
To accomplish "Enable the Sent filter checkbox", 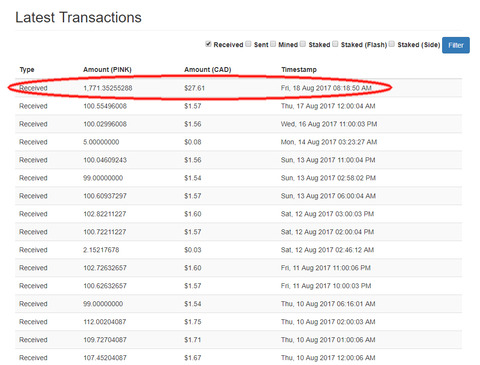I will pyautogui.click(x=248, y=44).
